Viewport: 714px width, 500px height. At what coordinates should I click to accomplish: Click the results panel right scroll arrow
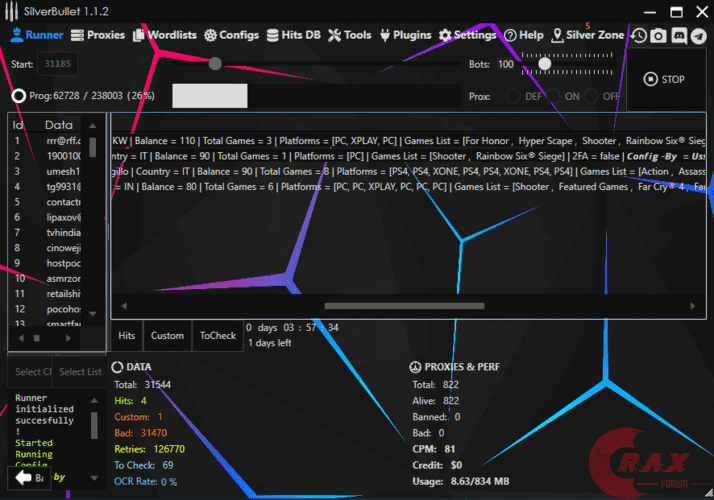pos(693,306)
